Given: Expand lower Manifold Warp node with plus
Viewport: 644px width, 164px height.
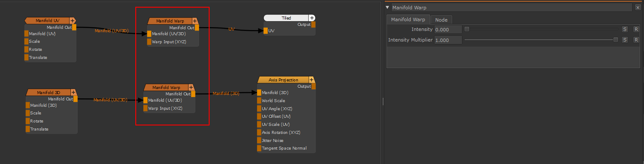Looking at the screenshot, I should [191, 87].
